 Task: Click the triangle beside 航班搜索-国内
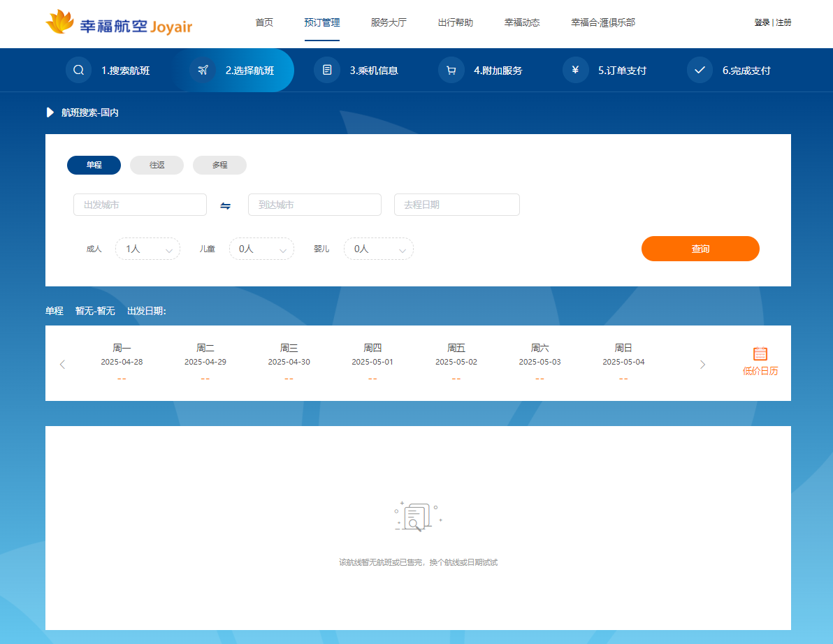pyautogui.click(x=50, y=112)
